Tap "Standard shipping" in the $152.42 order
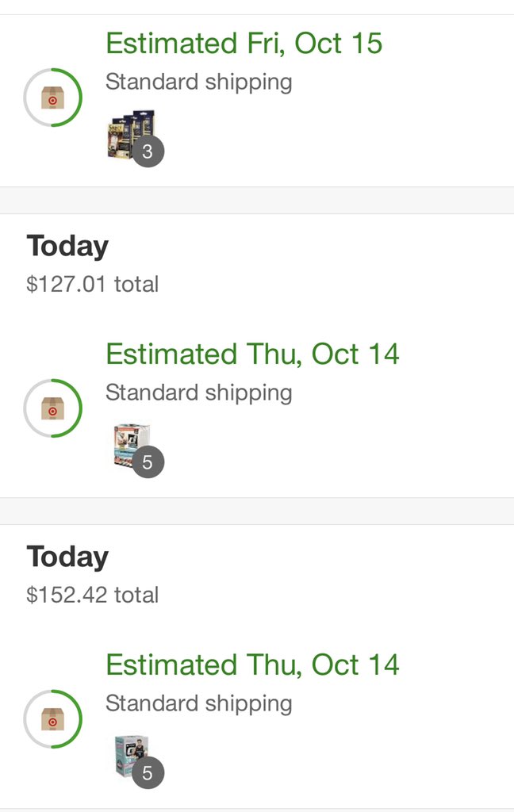Screen dimensions: 514x812 tap(198, 703)
